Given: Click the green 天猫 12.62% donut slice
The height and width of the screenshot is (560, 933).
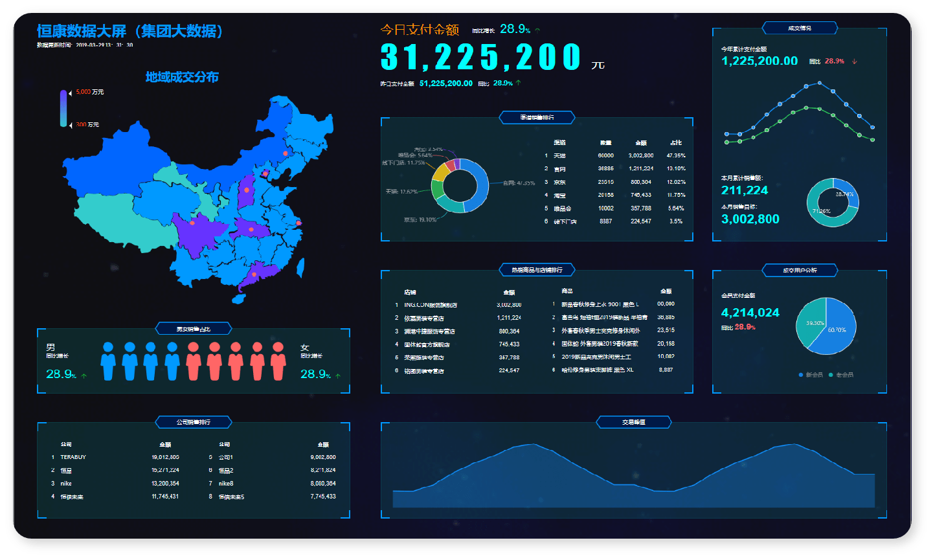Looking at the screenshot, I should pyautogui.click(x=437, y=190).
